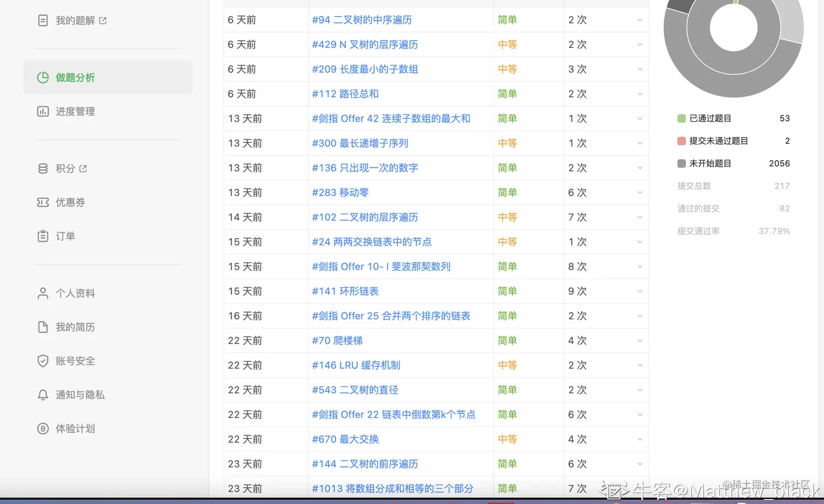The image size is (824, 504).
Task: Click the green 已通过题目 legend swatch
Action: [681, 118]
